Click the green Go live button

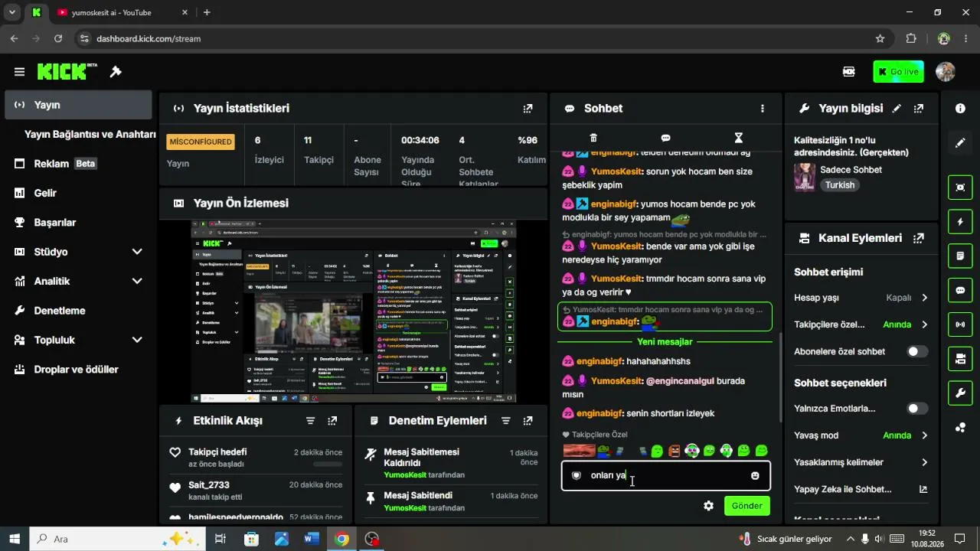click(898, 72)
